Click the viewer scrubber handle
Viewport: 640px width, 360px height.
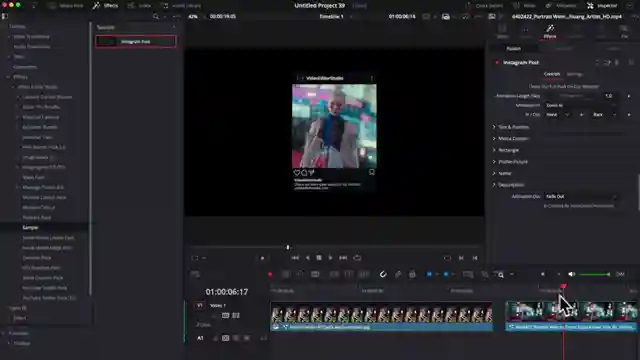tap(288, 247)
